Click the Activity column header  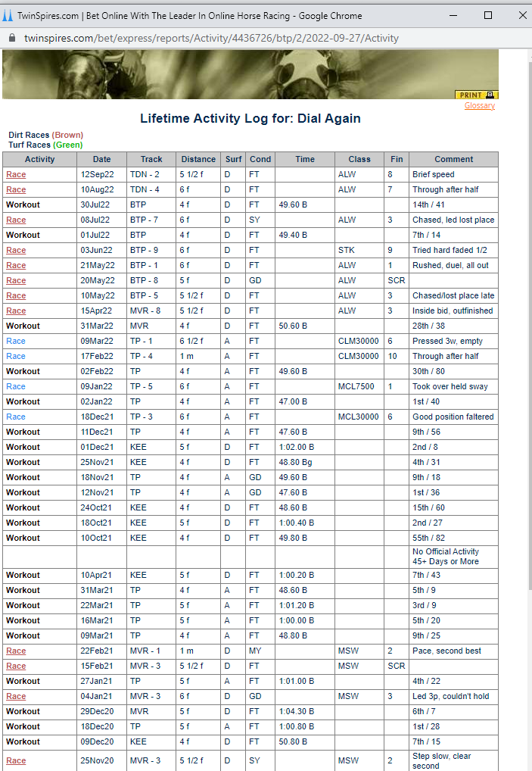pyautogui.click(x=40, y=159)
